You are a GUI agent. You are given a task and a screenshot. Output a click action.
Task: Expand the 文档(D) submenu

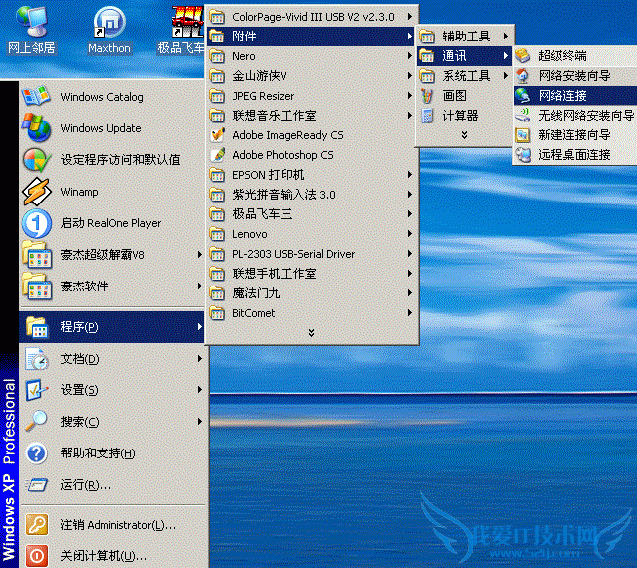click(x=80, y=359)
